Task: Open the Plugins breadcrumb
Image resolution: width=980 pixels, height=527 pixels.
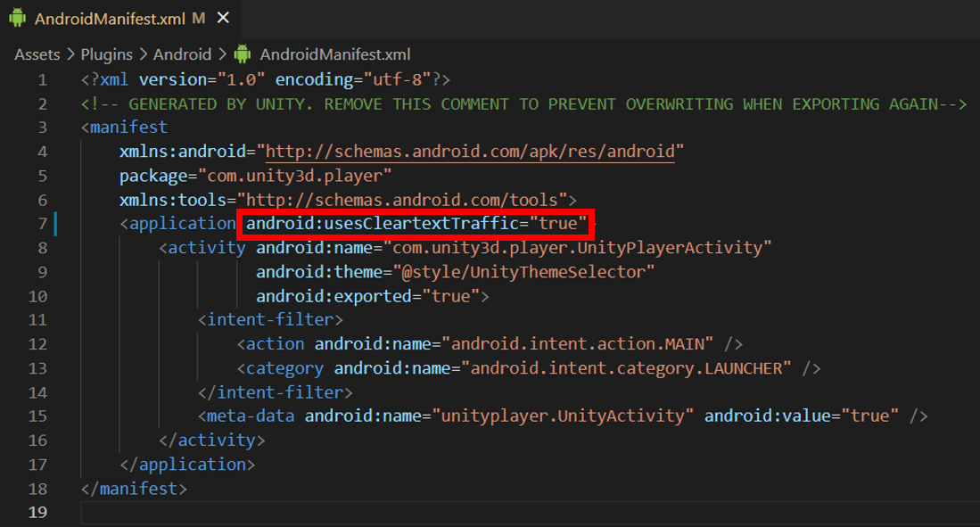Action: click(x=106, y=54)
